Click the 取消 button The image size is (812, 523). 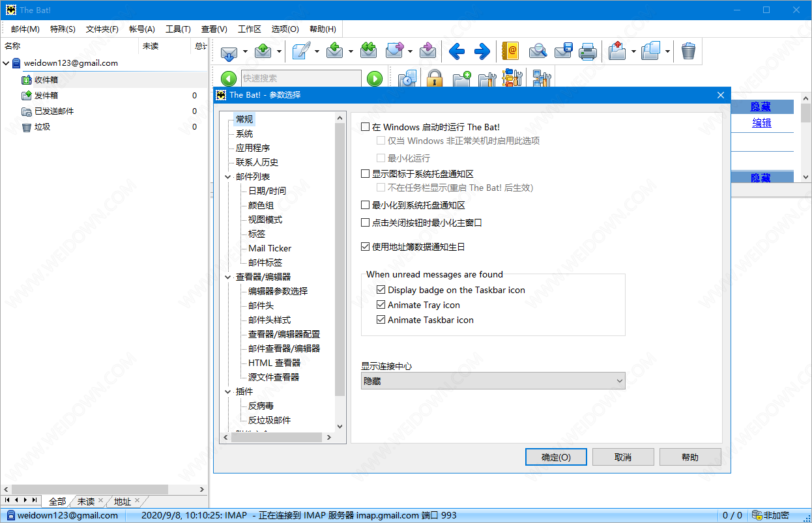click(623, 457)
